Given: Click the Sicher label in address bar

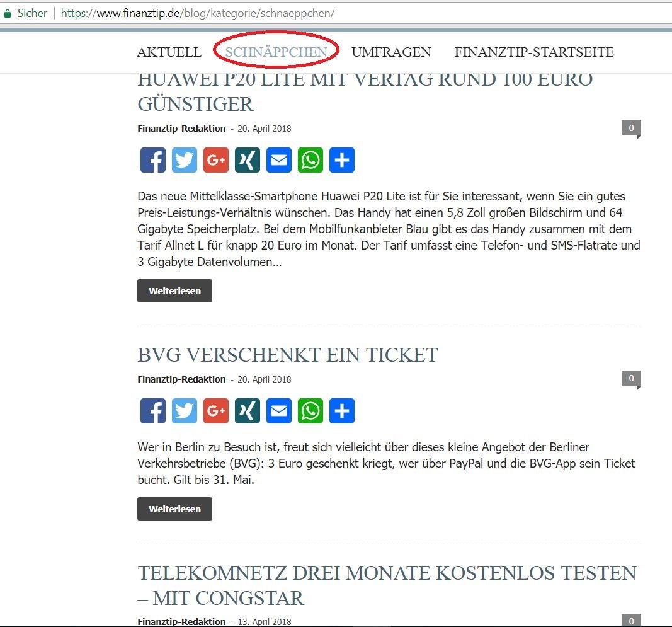Looking at the screenshot, I should [32, 13].
